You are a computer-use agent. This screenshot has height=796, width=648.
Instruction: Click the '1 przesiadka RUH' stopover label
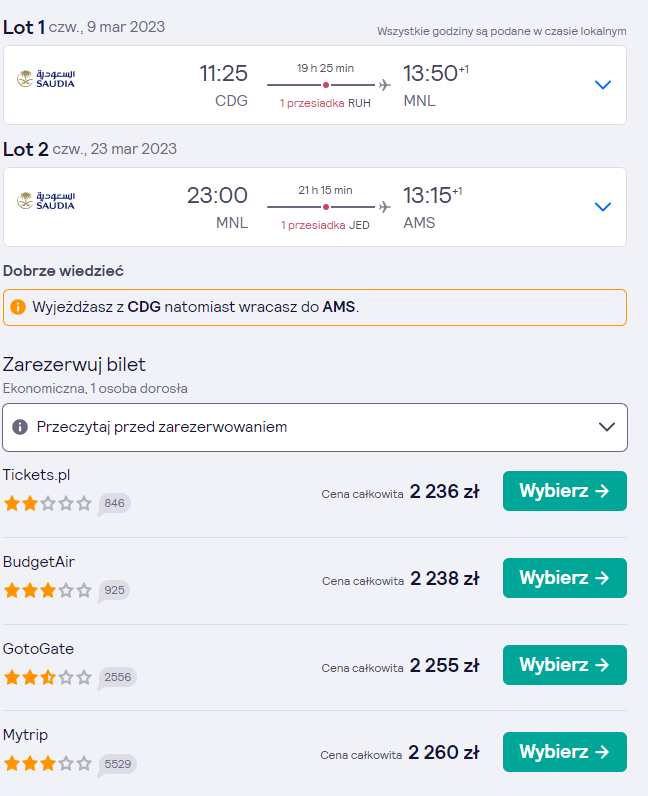pyautogui.click(x=325, y=103)
